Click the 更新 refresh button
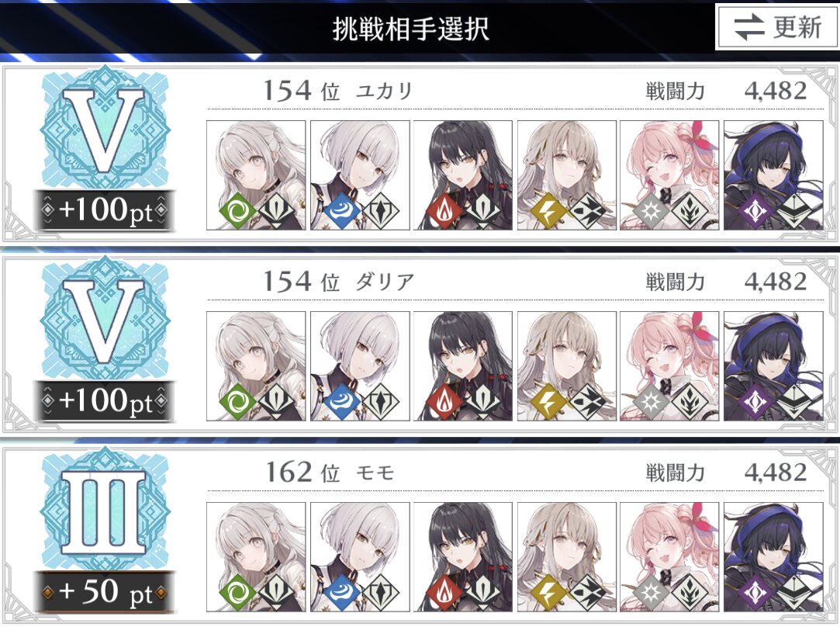840x627 pixels. [778, 27]
